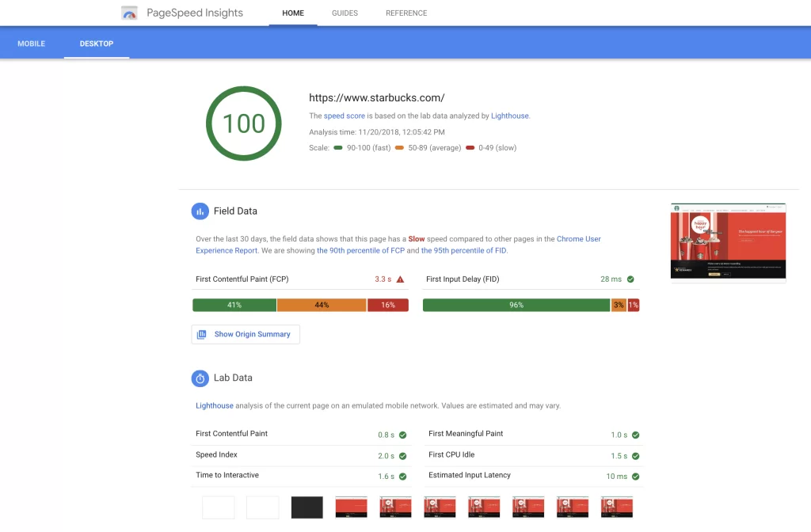Viewport: 811px width, 532px height.
Task: Click the Lab Data stopwatch icon
Action: coord(200,378)
